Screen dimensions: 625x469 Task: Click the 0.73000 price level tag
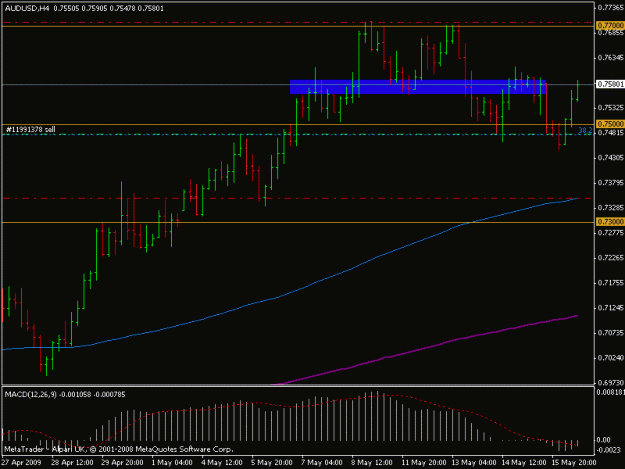(610, 222)
